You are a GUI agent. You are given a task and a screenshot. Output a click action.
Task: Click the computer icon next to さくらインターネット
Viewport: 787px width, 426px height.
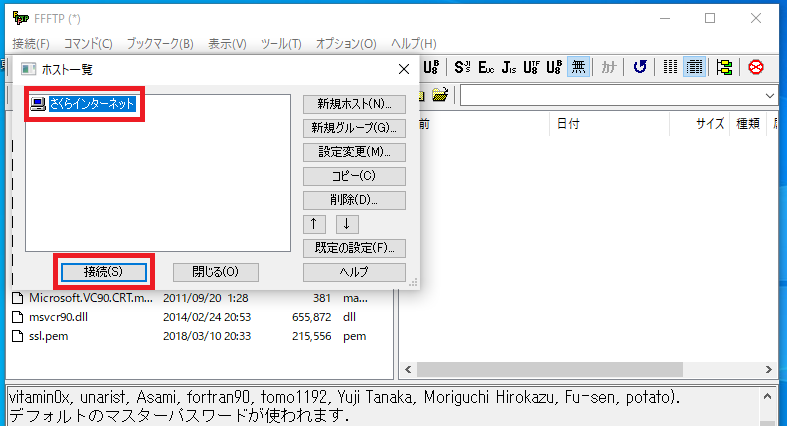tap(38, 104)
